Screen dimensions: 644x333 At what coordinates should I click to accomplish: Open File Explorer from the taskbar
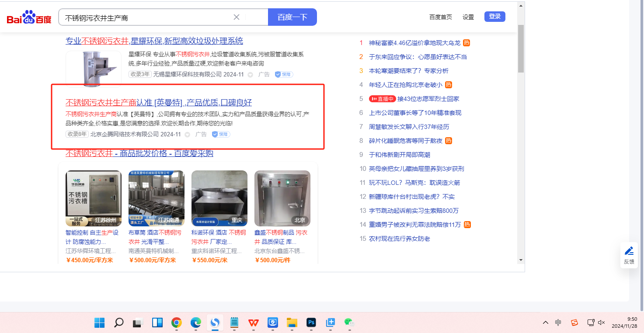coord(292,323)
